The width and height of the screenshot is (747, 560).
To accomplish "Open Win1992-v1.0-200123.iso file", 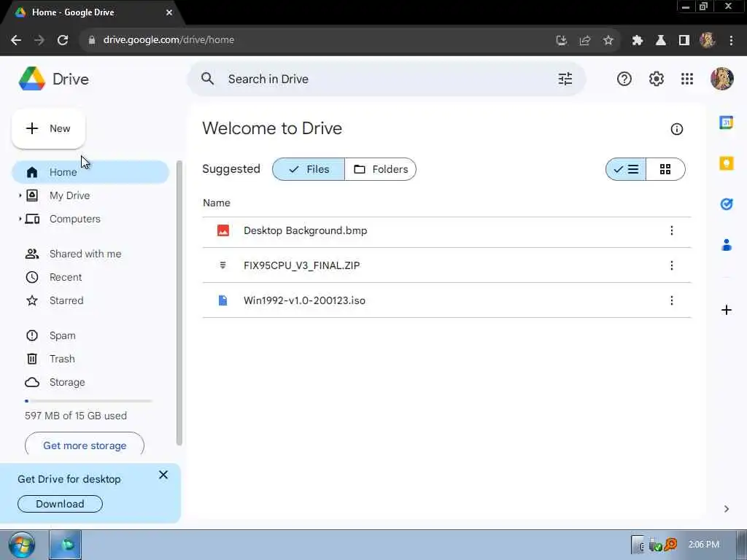I will [446, 300].
